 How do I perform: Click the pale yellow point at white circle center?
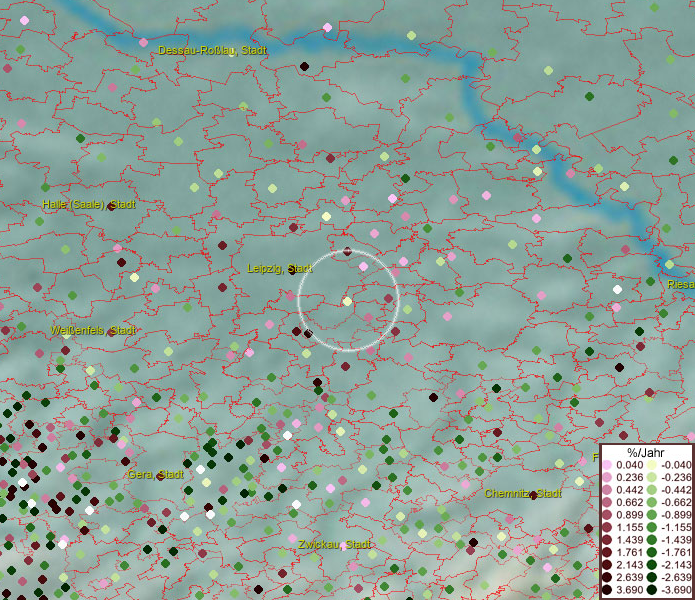[x=348, y=301]
